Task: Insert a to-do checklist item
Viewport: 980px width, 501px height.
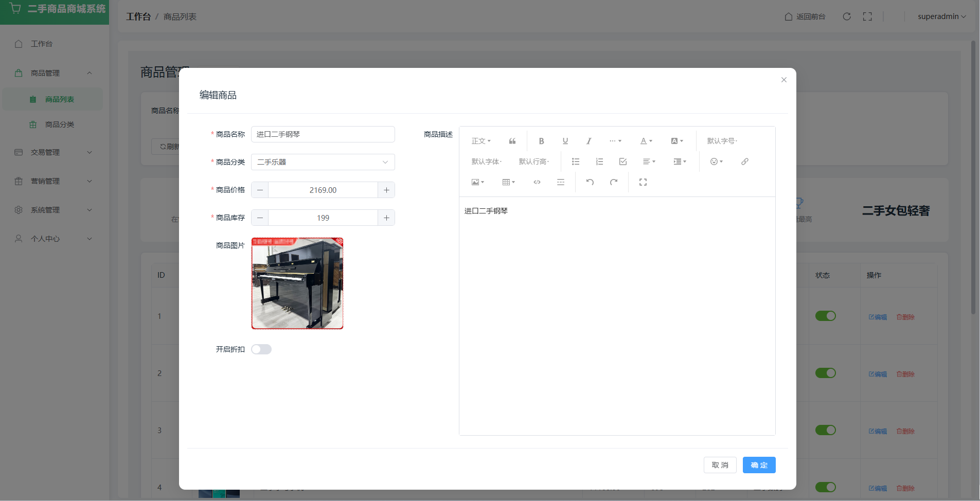Action: point(622,162)
